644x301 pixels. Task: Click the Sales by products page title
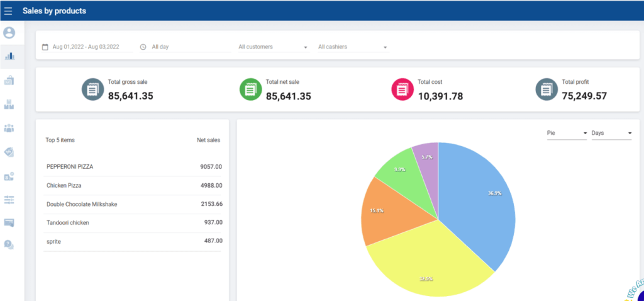click(54, 11)
